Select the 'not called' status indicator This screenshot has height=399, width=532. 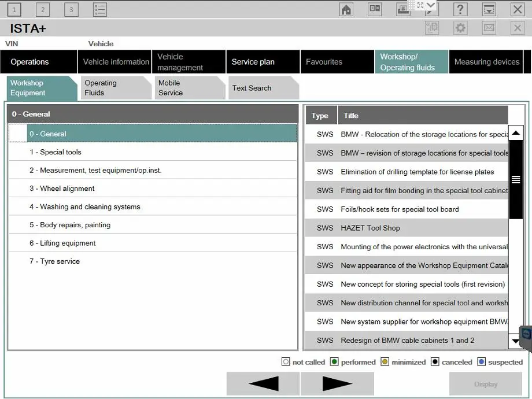tap(286, 361)
